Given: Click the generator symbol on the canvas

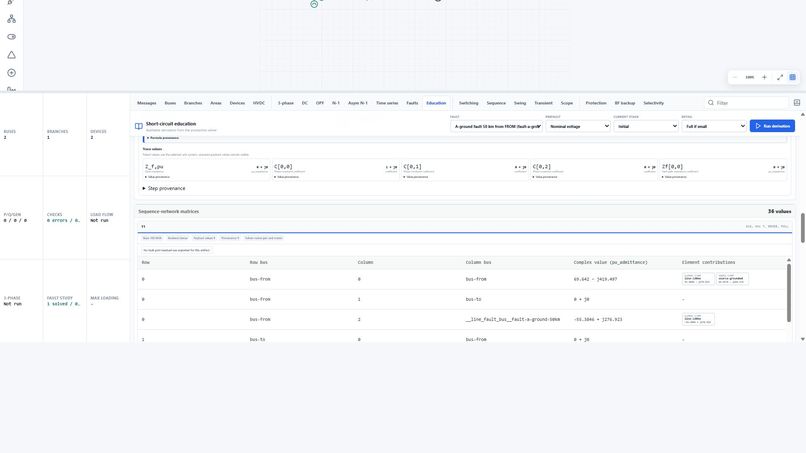Looking at the screenshot, I should coord(314,4).
